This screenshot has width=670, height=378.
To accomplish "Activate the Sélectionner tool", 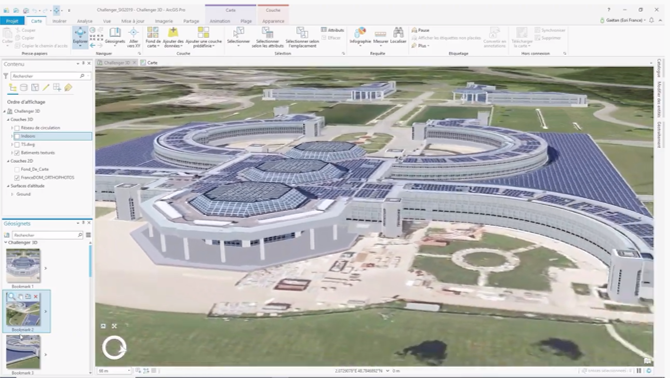I will (x=238, y=36).
